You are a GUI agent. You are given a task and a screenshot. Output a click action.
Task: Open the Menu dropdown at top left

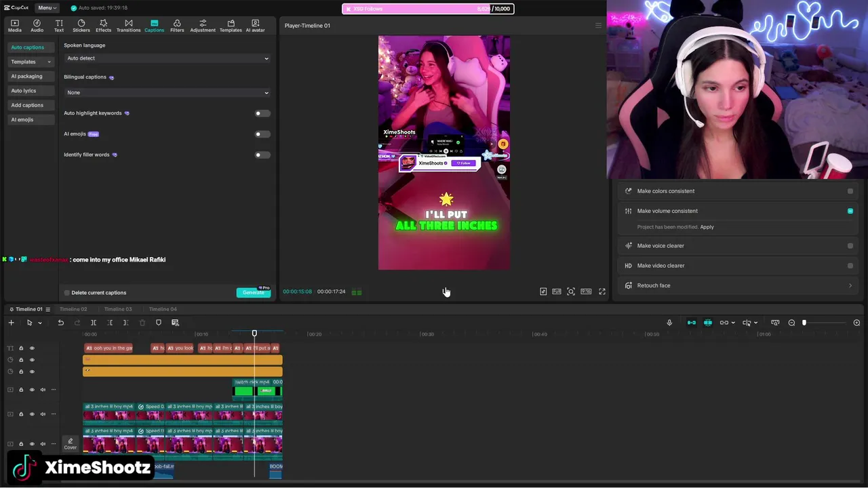coord(47,8)
